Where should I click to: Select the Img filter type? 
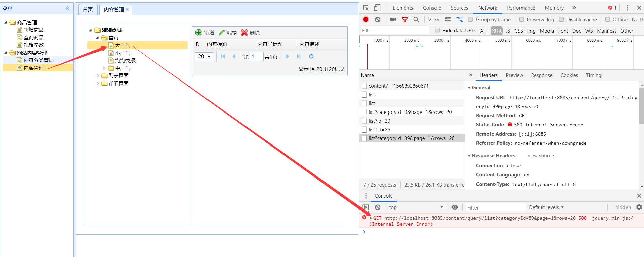pyautogui.click(x=531, y=31)
